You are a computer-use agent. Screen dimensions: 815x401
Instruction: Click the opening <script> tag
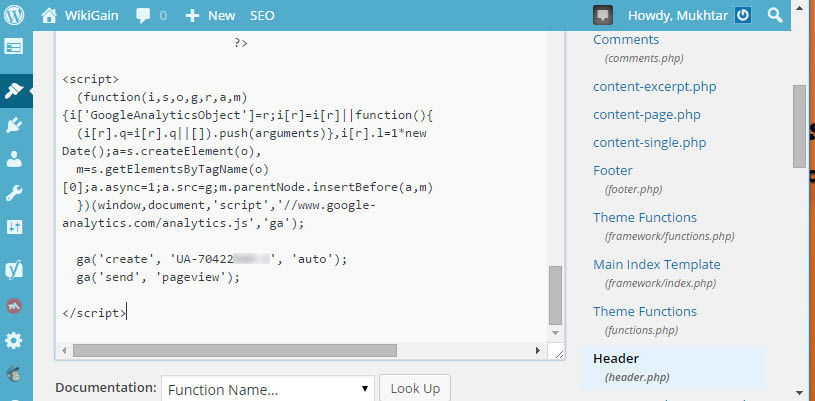(90, 79)
